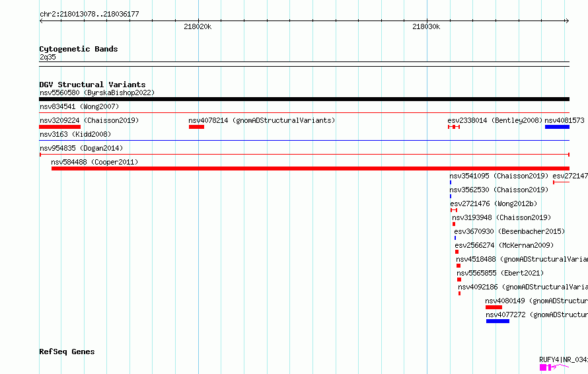Click nsv3193948 (Chaisson2019) label
This screenshot has width=588, height=374.
[501, 217]
